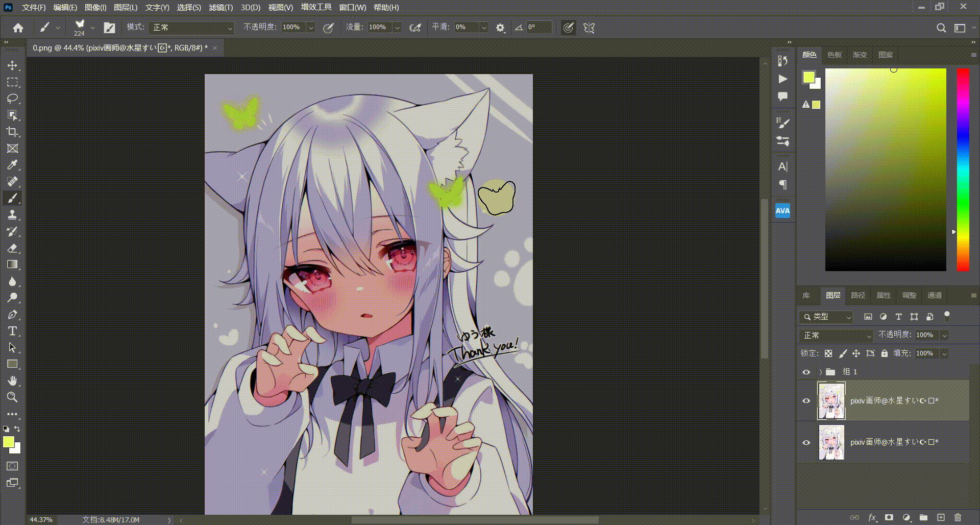
Task: Open brush opacity dropdown arrow
Action: pos(311,28)
